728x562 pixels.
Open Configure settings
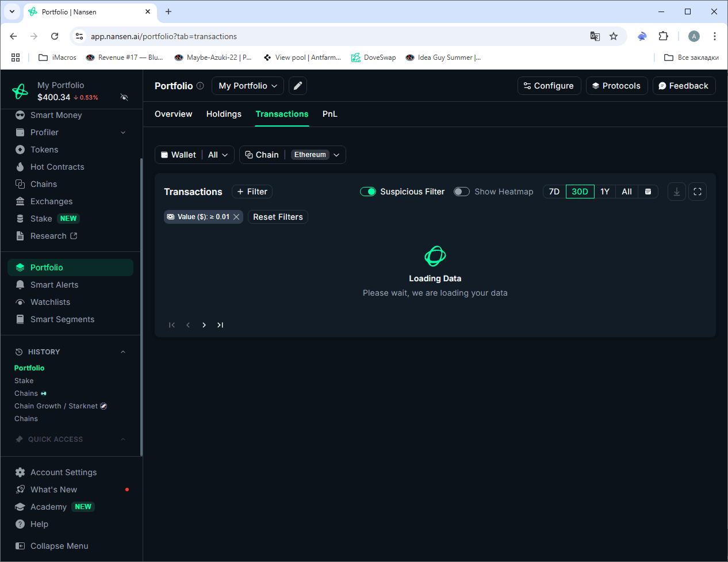(549, 86)
